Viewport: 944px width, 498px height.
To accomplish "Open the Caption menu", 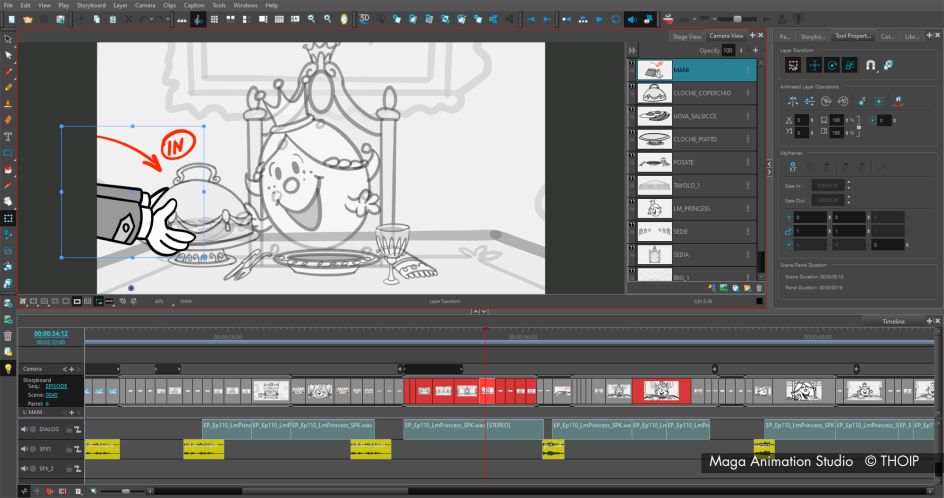I will coord(194,5).
